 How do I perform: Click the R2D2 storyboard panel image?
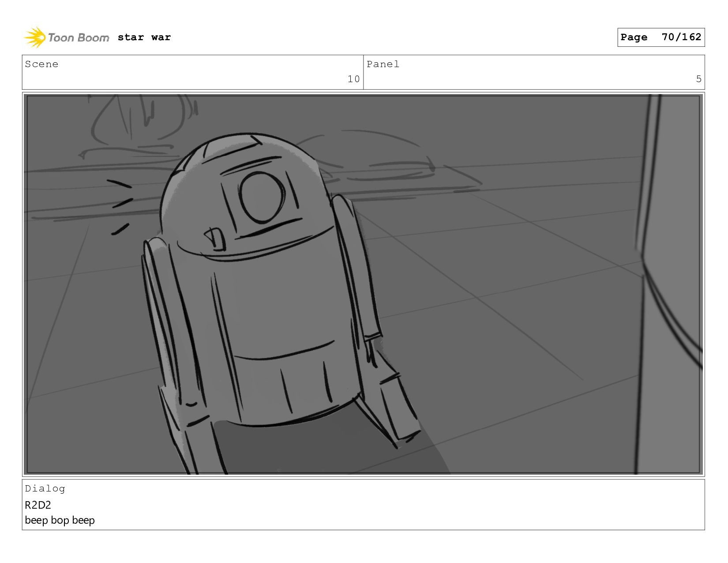(x=363, y=284)
